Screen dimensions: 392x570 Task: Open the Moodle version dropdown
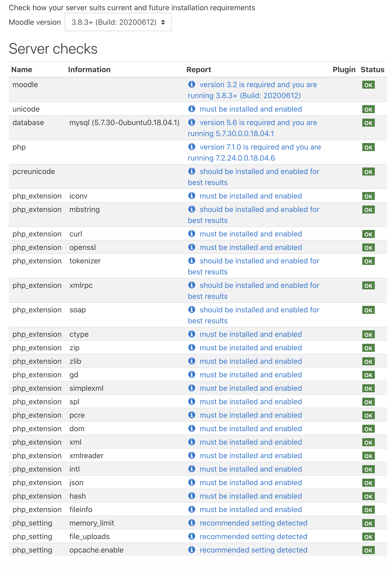point(118,22)
